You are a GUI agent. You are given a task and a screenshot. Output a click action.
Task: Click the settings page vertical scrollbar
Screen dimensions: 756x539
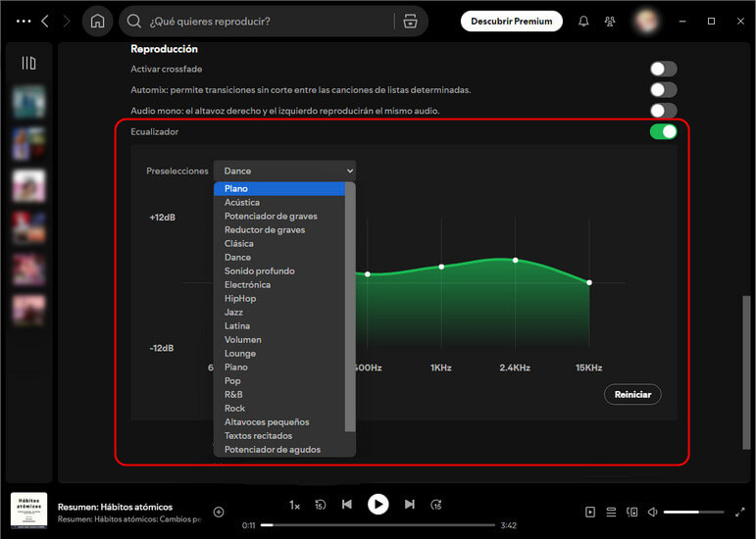point(746,372)
